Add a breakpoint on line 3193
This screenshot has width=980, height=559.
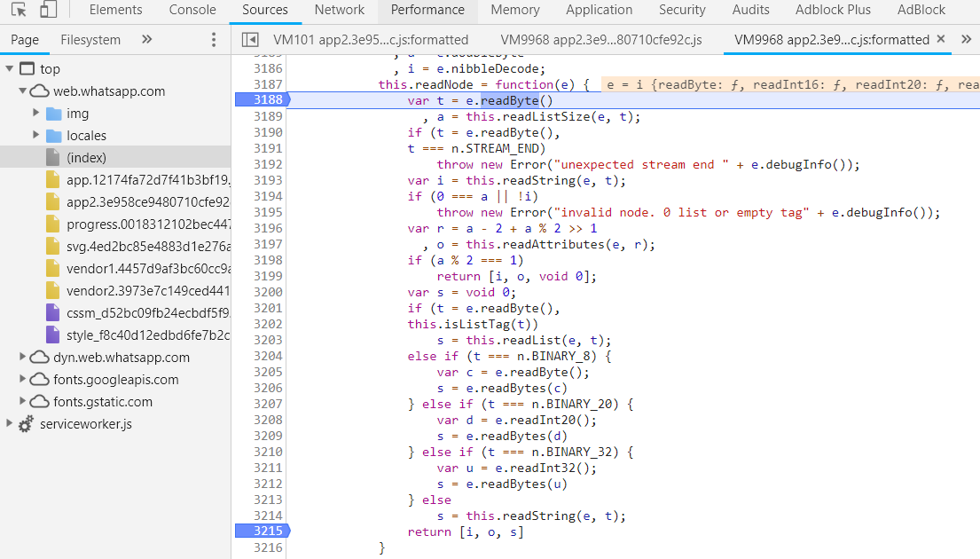[x=268, y=180]
